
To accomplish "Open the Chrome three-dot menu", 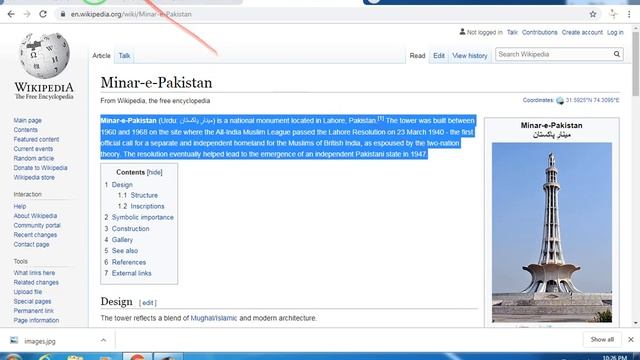I will (x=629, y=14).
